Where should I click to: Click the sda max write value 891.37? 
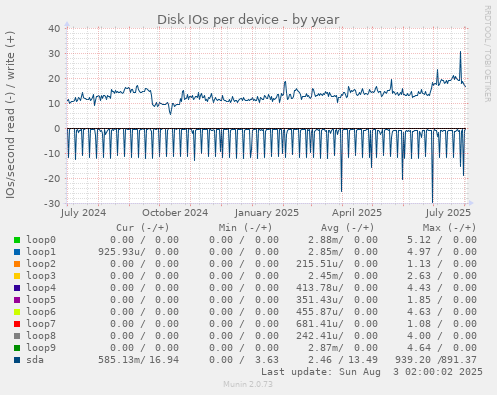(x=459, y=360)
